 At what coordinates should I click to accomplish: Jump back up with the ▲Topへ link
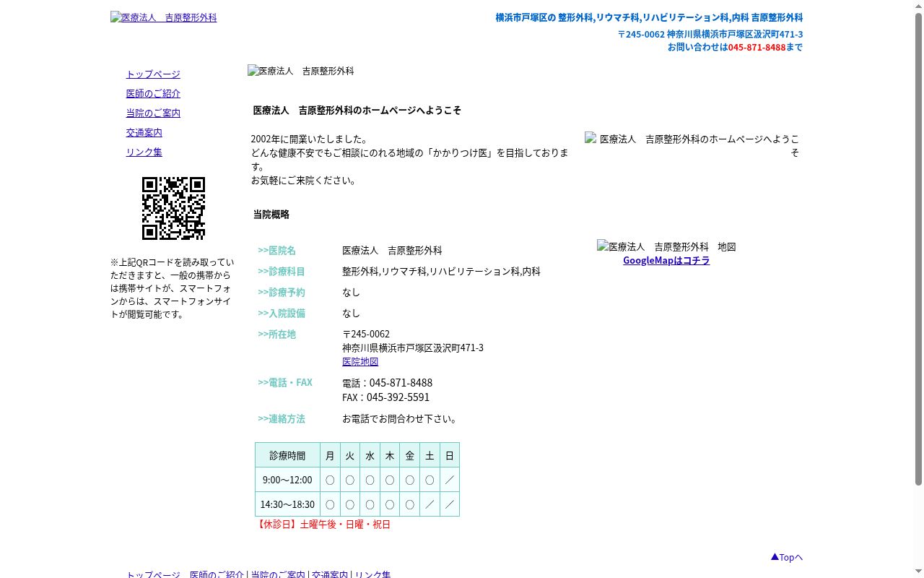(x=786, y=557)
